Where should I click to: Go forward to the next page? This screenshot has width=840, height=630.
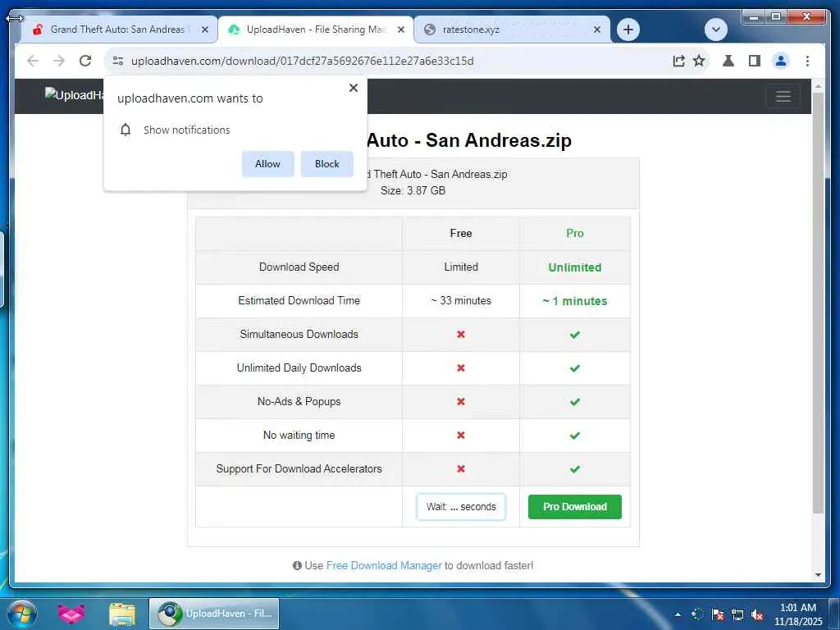[59, 61]
